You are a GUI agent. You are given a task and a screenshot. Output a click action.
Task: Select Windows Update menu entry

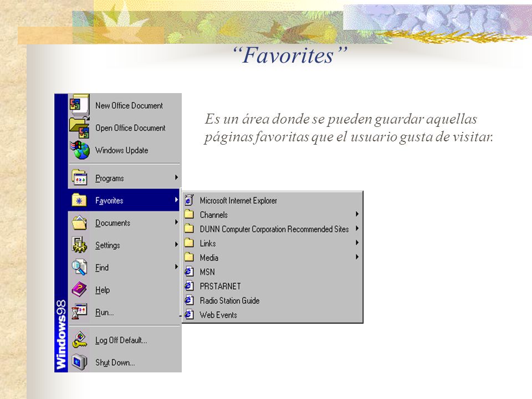pyautogui.click(x=125, y=150)
